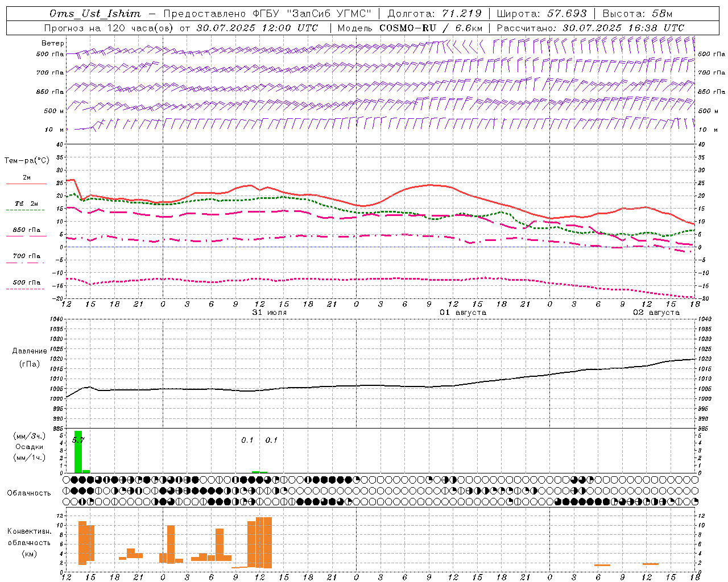Click the date label "31 июля"
728x582 pixels.
tap(270, 313)
